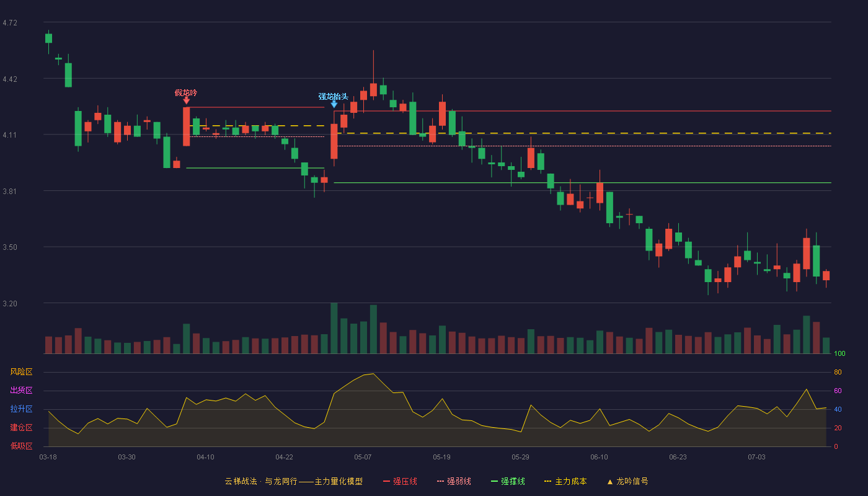
Task: Select the 建仓区 zone label
Action: tap(21, 428)
